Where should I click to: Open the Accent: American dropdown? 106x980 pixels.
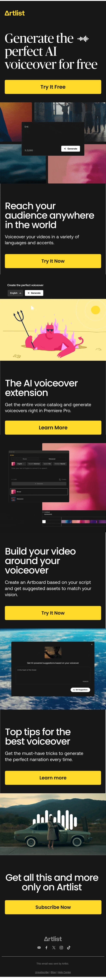point(34,464)
